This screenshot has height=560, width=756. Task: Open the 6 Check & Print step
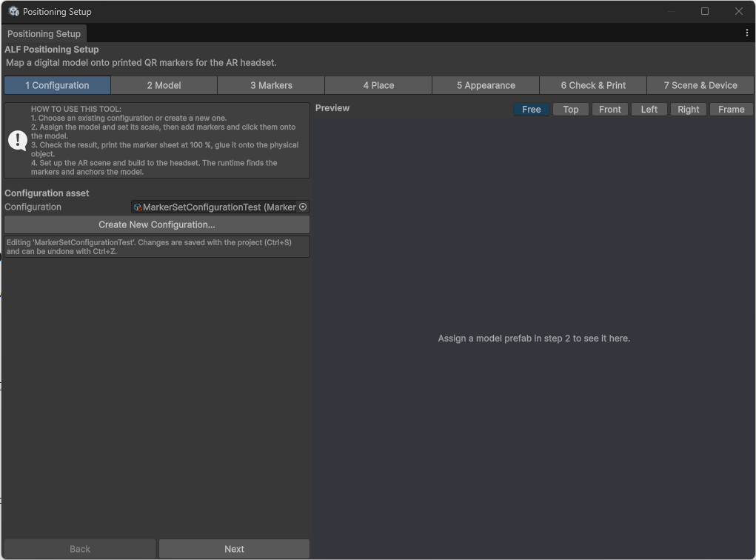pyautogui.click(x=593, y=85)
